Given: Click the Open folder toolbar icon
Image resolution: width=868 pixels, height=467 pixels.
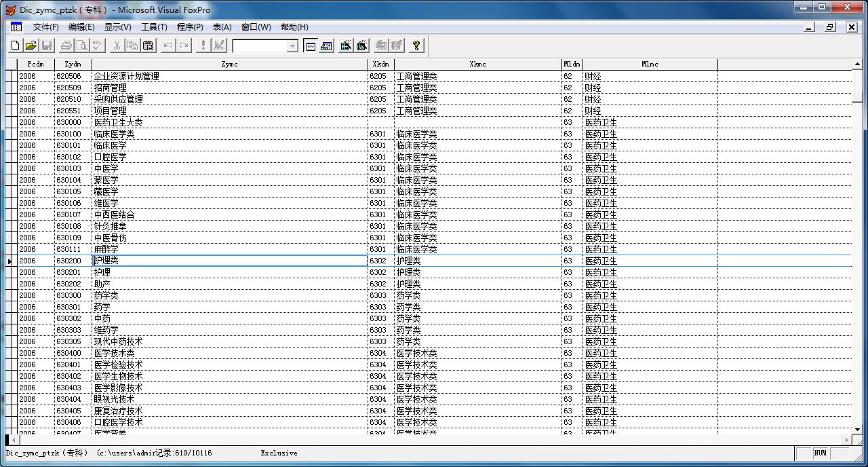Looking at the screenshot, I should tap(31, 45).
